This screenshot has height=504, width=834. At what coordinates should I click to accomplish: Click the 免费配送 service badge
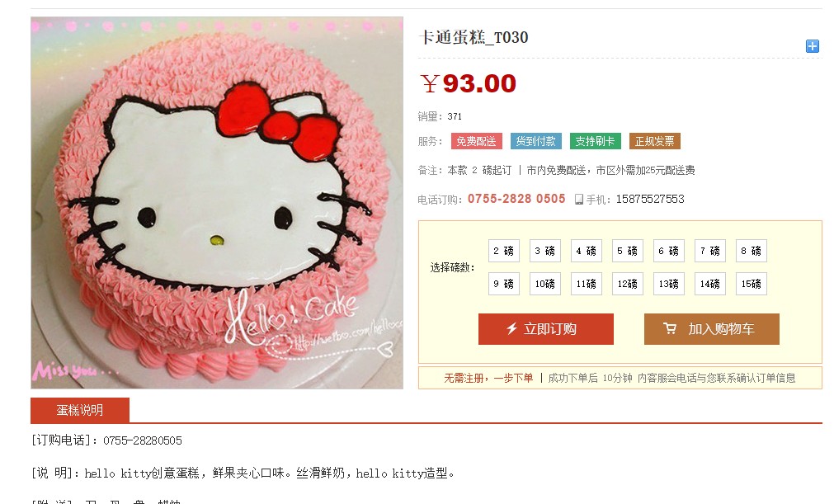point(476,141)
